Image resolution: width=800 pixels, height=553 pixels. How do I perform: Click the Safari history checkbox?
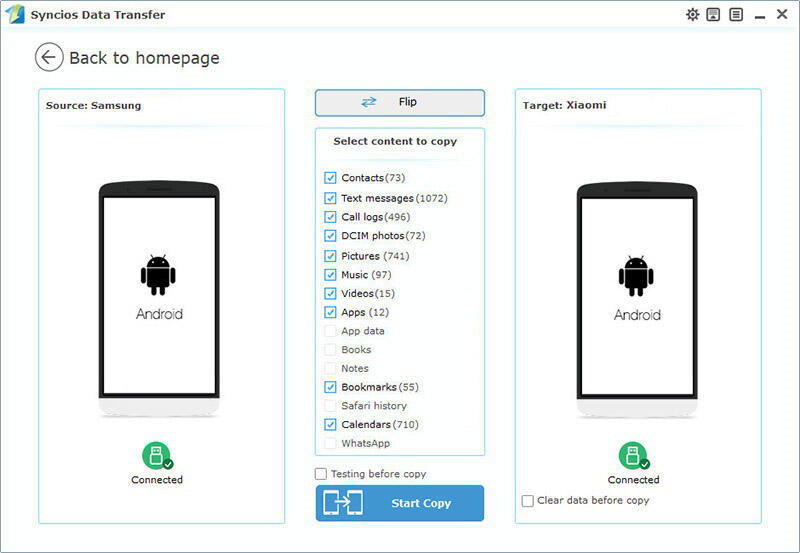click(x=330, y=406)
